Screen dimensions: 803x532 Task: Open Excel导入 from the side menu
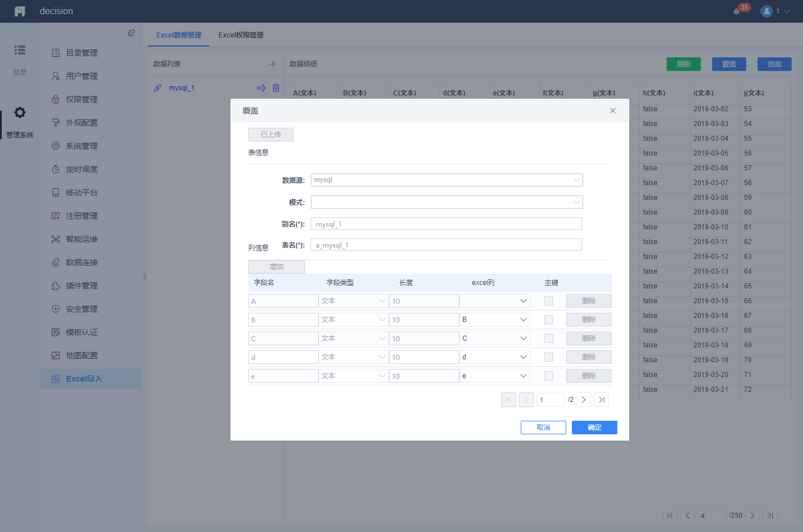(x=91, y=379)
